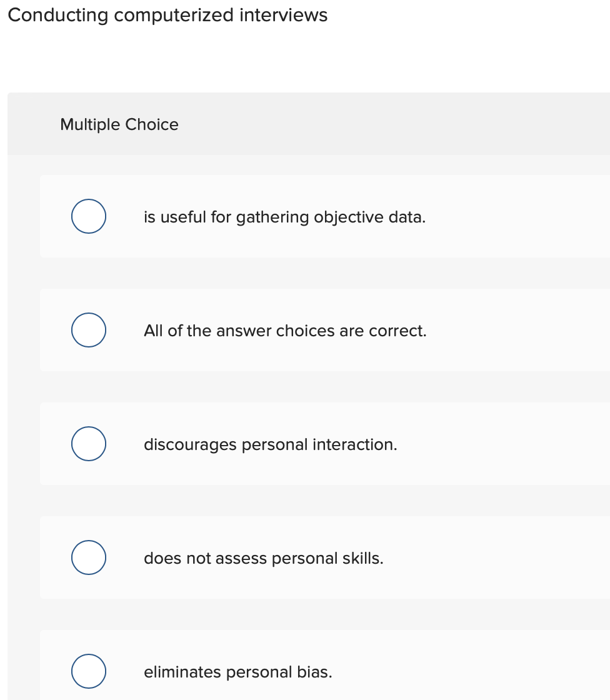Click the answer text 'All of the answer choices are correct'
The image size is (610, 700).
pos(285,331)
